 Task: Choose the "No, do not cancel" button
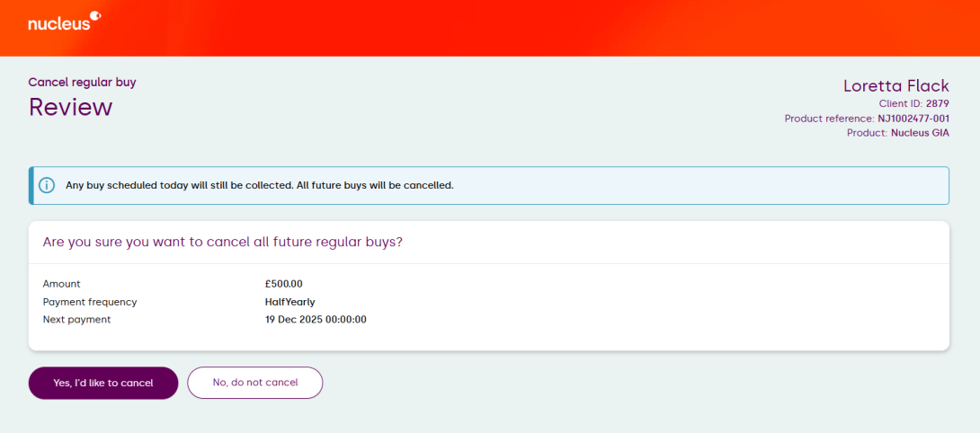[x=254, y=383]
